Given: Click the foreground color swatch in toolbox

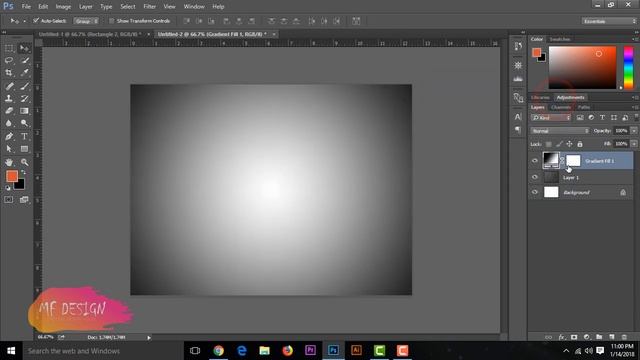Looking at the screenshot, I should click(12, 176).
